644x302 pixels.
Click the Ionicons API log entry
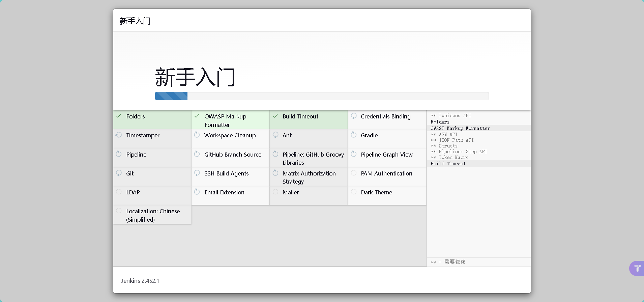coord(451,115)
